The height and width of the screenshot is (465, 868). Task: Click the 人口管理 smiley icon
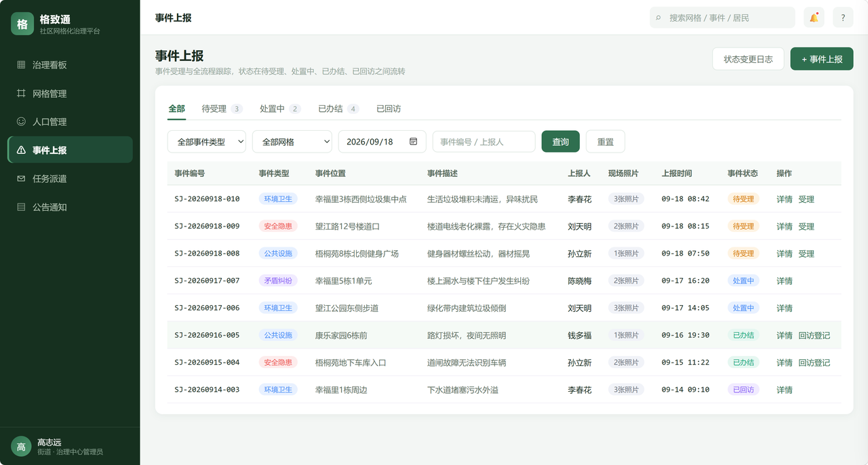21,122
